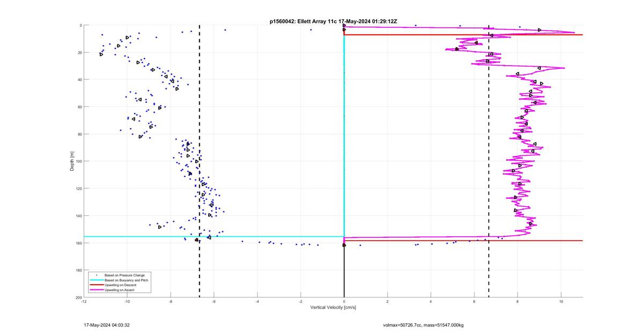
Task: Click the dashed vertical line at negative velocity
Action: pos(200,161)
